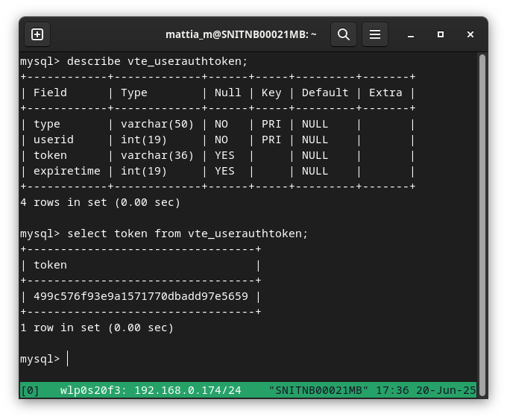
Task: Click the varchar(36) type cell
Action: click(x=157, y=155)
